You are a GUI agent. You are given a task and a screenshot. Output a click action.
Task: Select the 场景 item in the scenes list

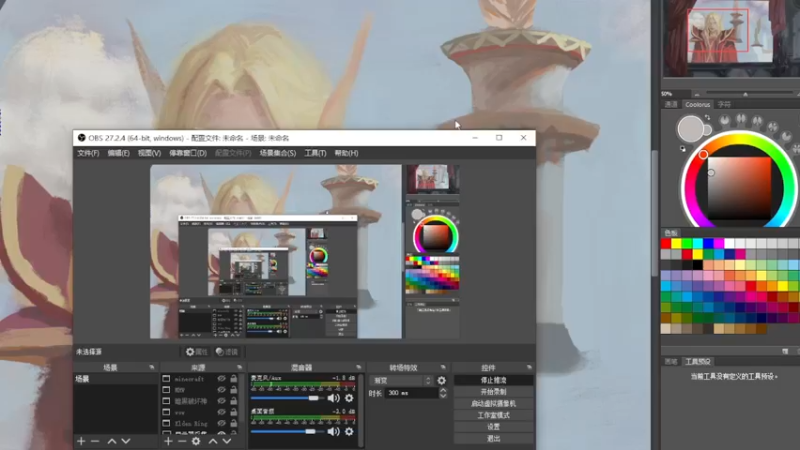click(116, 379)
